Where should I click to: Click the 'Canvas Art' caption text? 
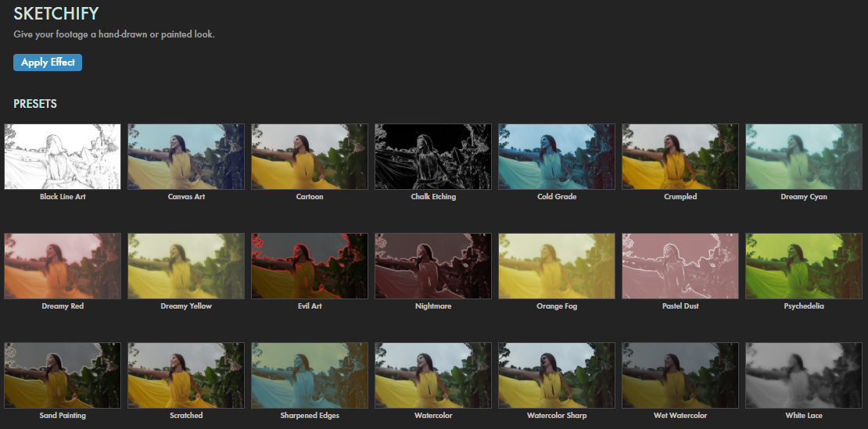click(x=186, y=197)
